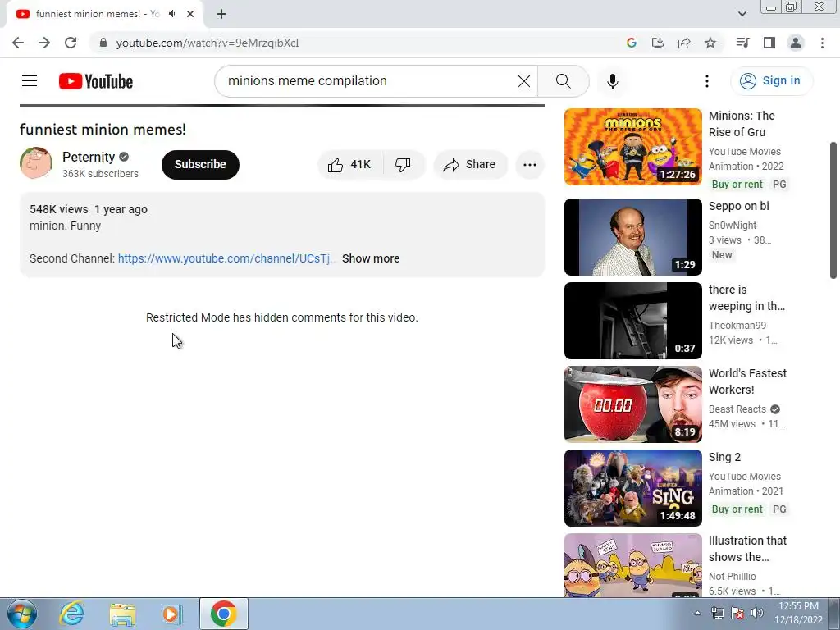Click Minions: The Rise of Gru title
The image size is (840, 630).
[x=742, y=124]
